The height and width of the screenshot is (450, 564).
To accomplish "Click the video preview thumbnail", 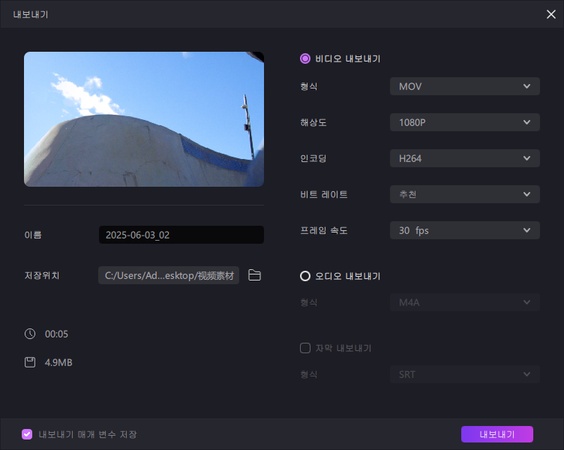I will click(x=144, y=119).
